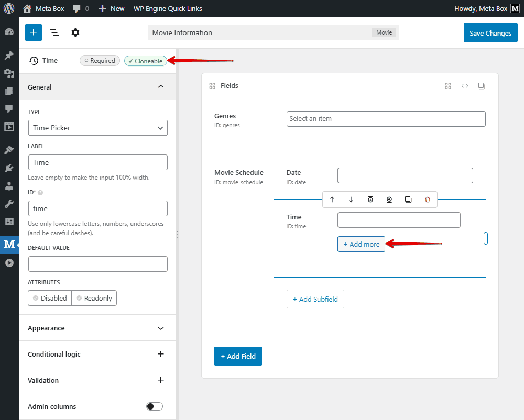The height and width of the screenshot is (420, 524).
Task: Delete the Time field with trash icon
Action: point(428,200)
